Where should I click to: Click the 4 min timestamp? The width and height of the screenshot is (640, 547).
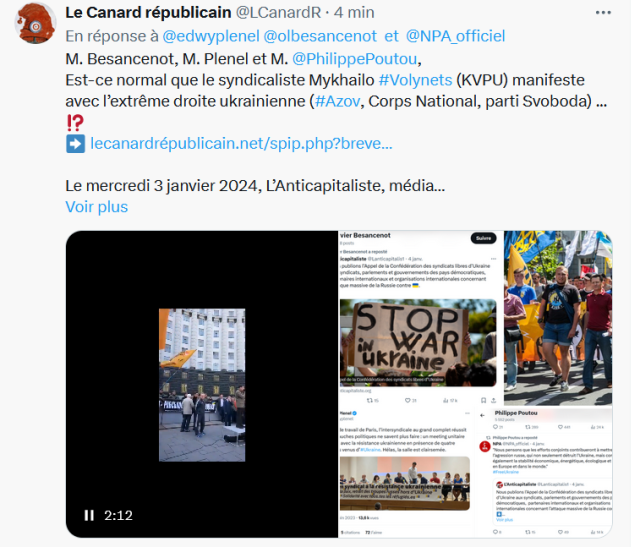354,13
